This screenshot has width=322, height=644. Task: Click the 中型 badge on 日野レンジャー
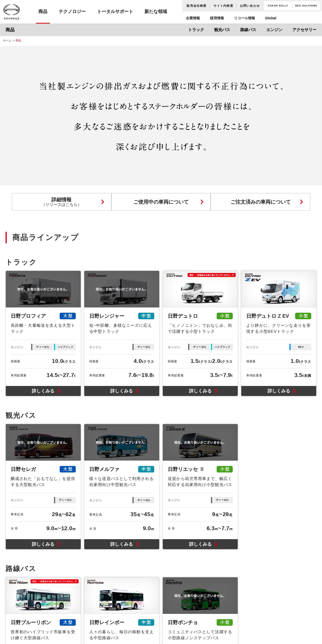pos(146,316)
